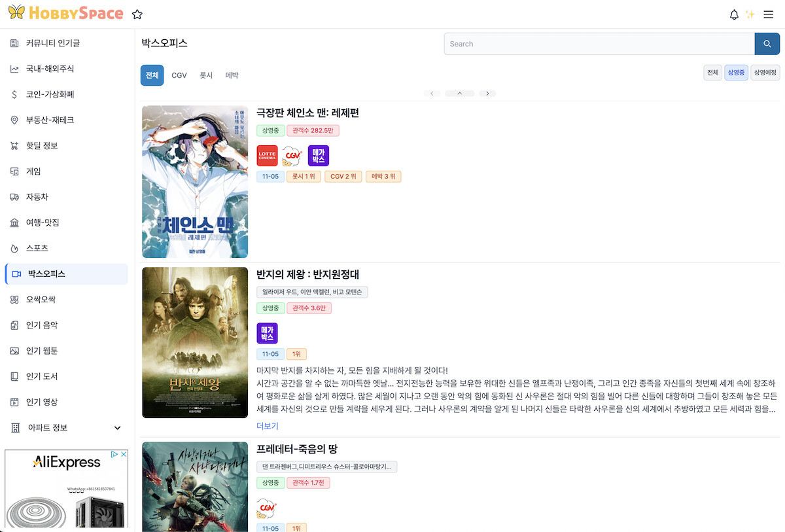Click the 부동산-재테크 pin icon

(x=14, y=120)
